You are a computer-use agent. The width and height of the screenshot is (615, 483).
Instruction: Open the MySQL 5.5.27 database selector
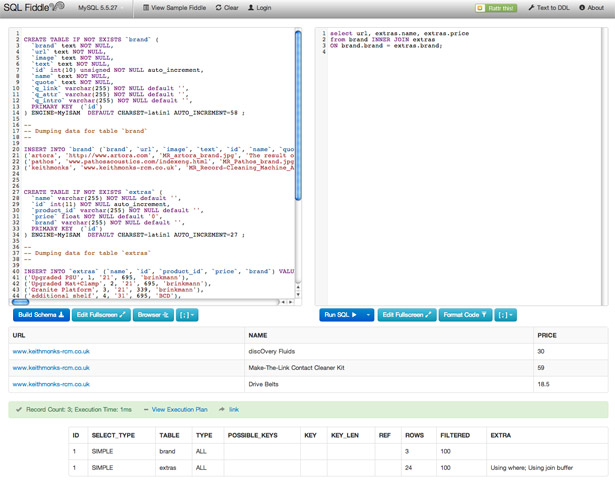click(98, 8)
